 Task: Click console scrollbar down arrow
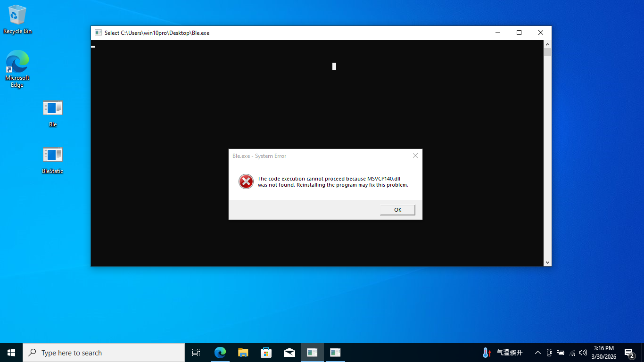point(547,263)
